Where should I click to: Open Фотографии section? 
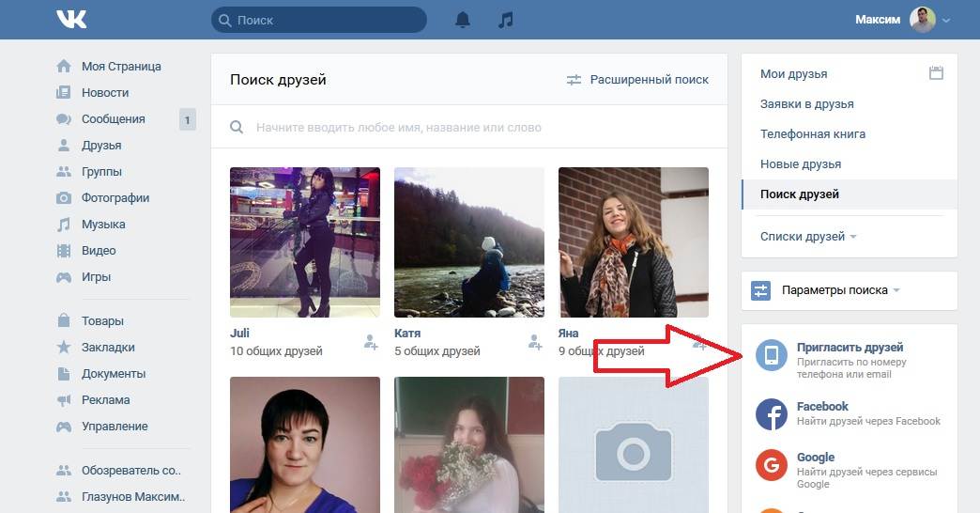[x=115, y=197]
